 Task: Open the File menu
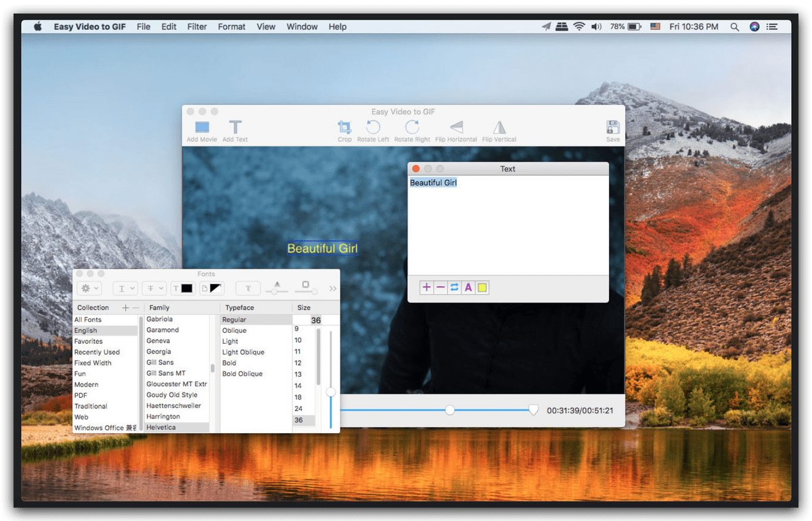tap(143, 26)
